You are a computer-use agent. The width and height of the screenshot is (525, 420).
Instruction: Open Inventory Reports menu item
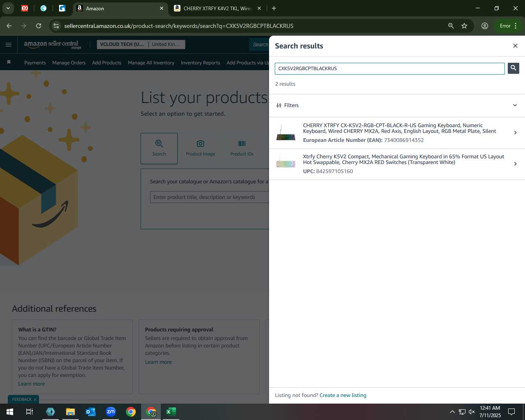click(201, 63)
